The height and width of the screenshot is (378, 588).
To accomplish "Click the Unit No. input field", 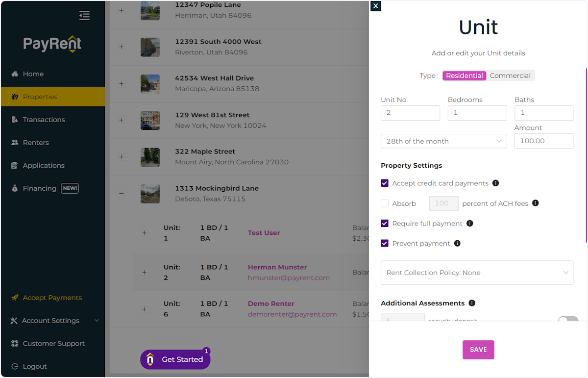I will pyautogui.click(x=410, y=113).
